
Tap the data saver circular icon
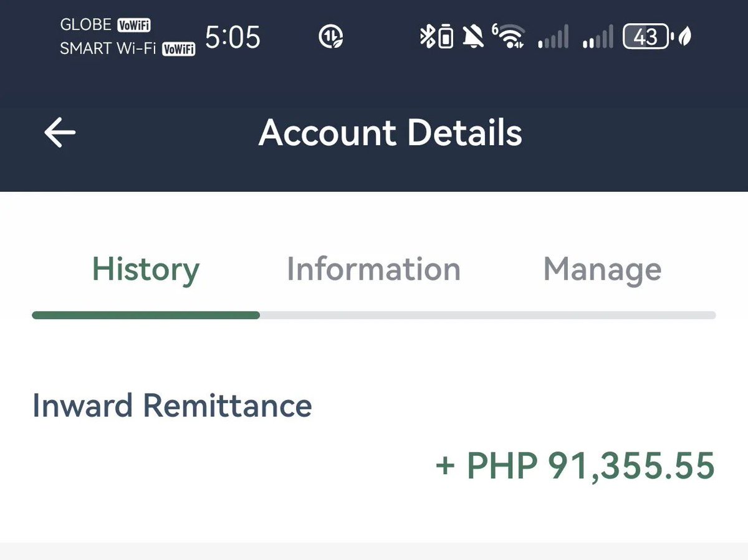point(330,38)
